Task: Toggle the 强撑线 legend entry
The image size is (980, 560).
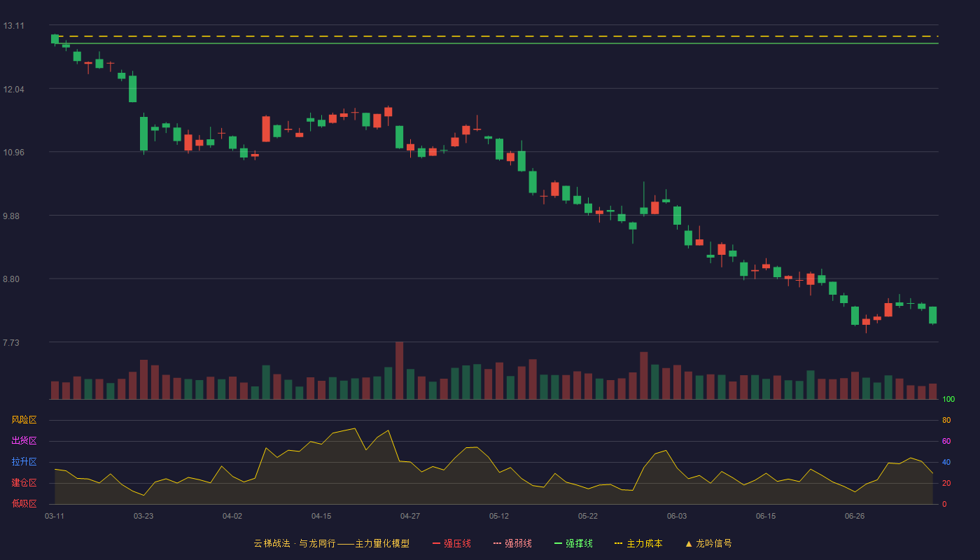Action: tap(573, 543)
